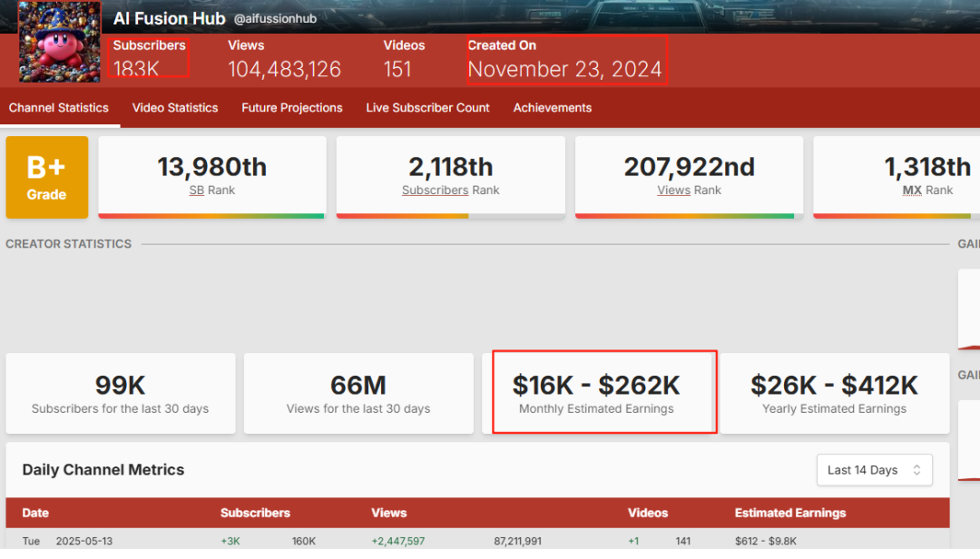Screen dimensions: 980x559
Task: Click the 66M views last 30 days card
Action: (x=358, y=393)
